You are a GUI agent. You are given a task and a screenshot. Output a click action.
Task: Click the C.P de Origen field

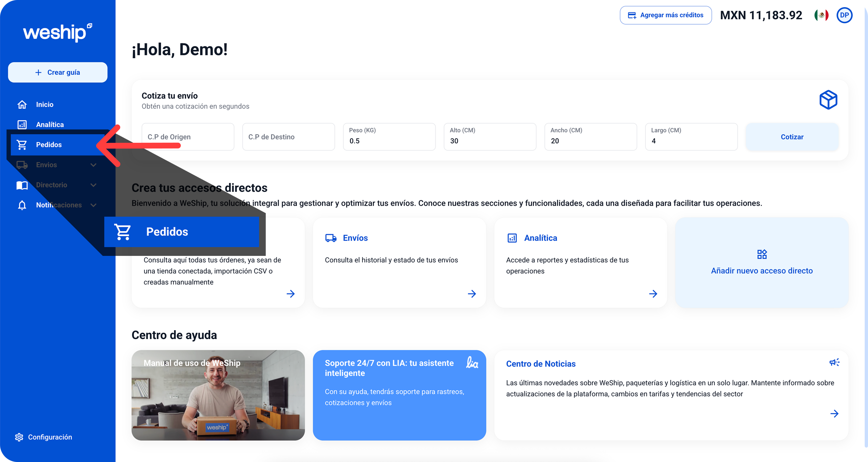(188, 137)
